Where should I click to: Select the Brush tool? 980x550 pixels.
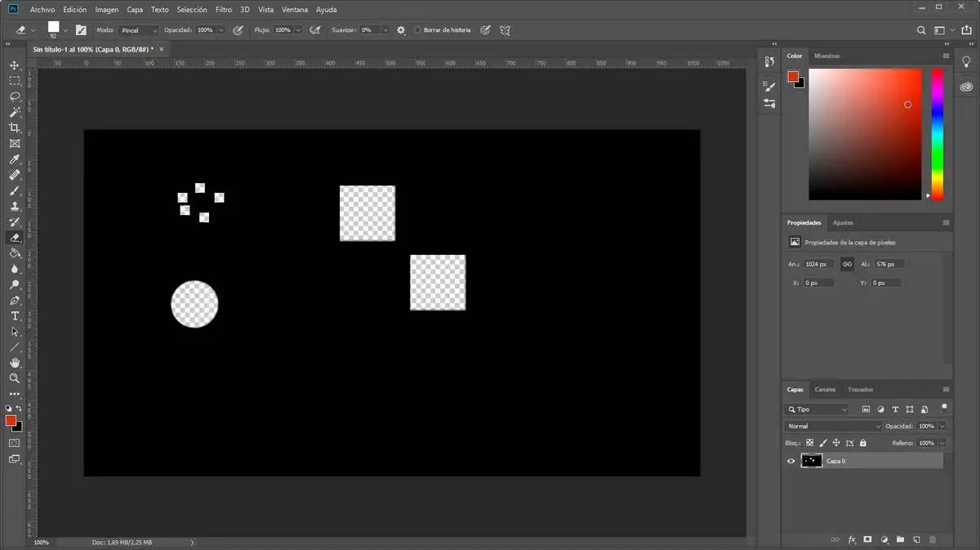[x=14, y=190]
